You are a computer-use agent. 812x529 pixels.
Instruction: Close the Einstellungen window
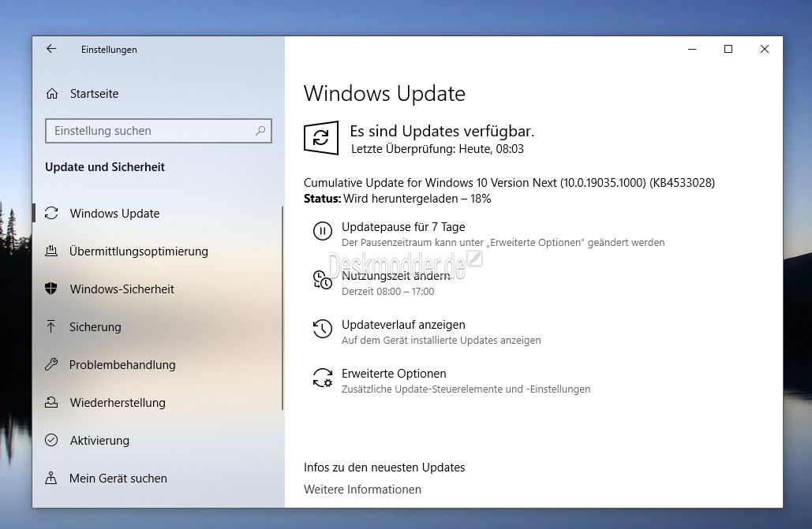coord(765,49)
